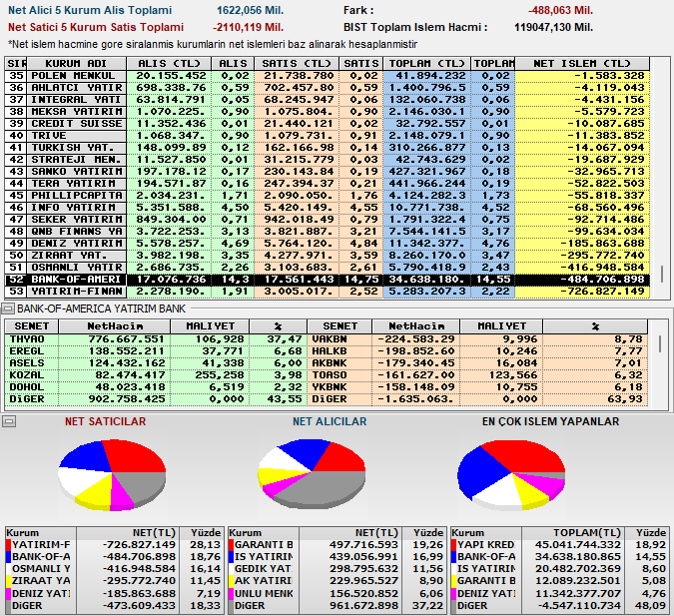Screen dimensions: 674x616
Task: Click the left SENET column header
Action: click(x=32, y=326)
